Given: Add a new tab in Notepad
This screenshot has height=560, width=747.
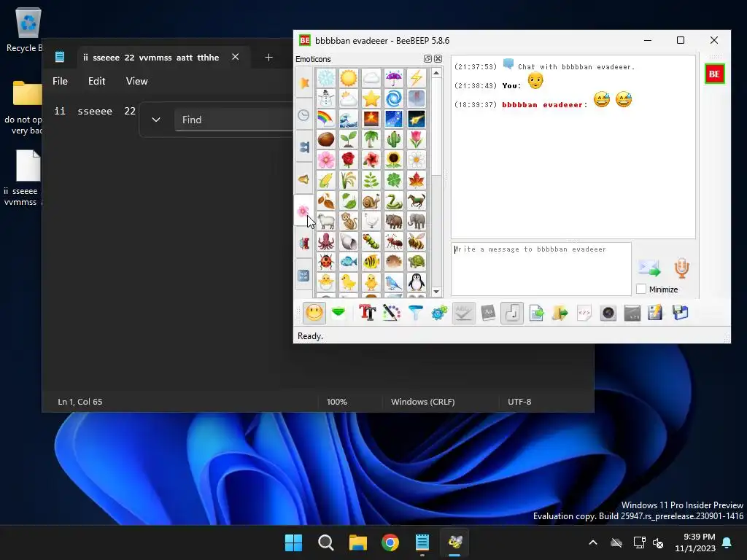Looking at the screenshot, I should click(268, 57).
